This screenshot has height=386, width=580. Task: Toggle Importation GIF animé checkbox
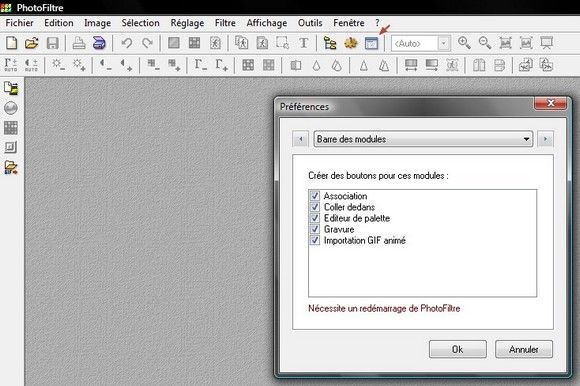[315, 240]
